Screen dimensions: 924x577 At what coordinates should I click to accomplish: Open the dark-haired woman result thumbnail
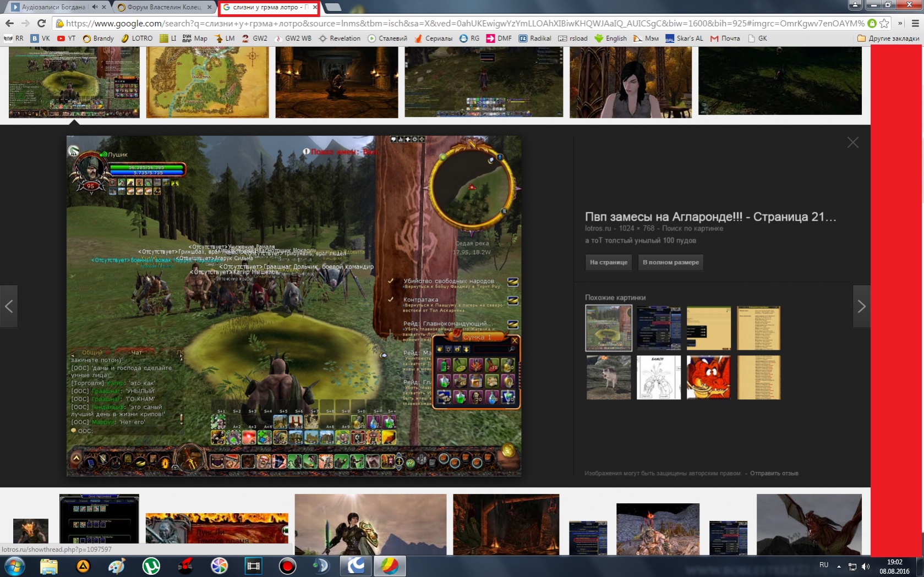pyautogui.click(x=631, y=82)
